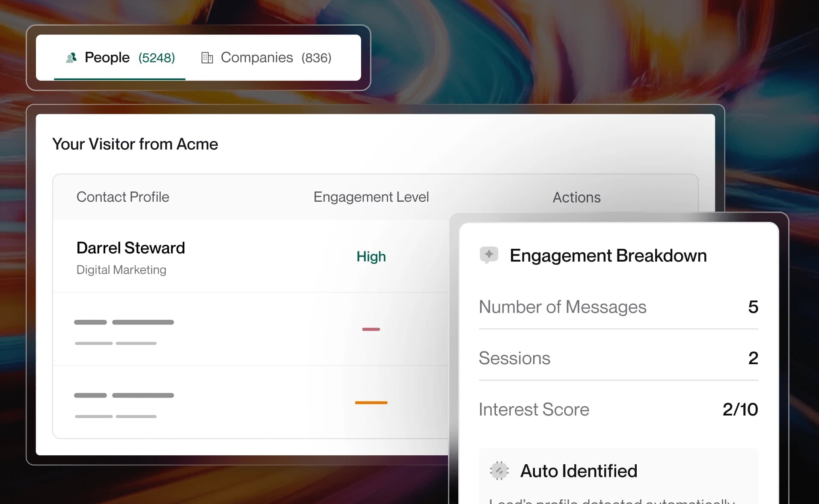
Task: Click the Companies building icon
Action: (x=207, y=58)
